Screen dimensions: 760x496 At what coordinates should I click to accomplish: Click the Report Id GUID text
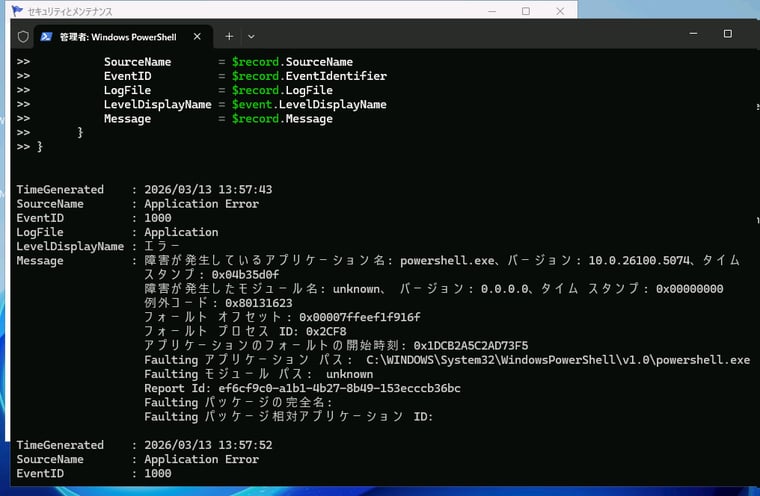pyautogui.click(x=339, y=388)
